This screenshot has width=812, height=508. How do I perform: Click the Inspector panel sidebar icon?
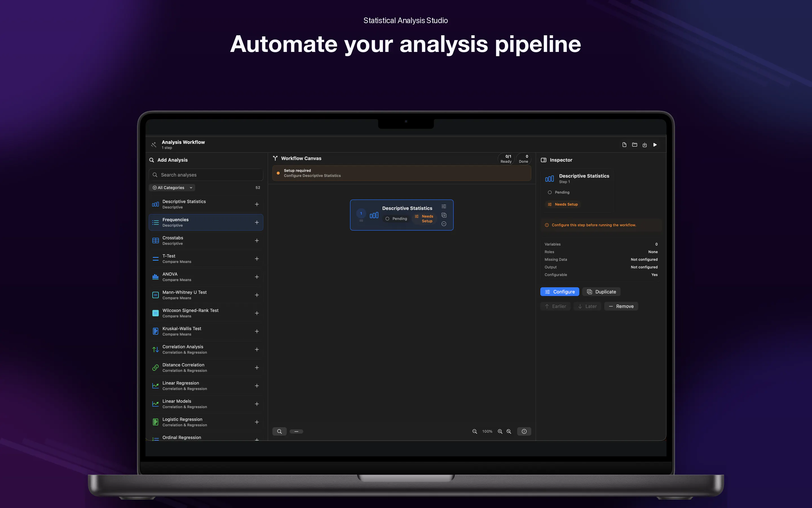point(544,160)
